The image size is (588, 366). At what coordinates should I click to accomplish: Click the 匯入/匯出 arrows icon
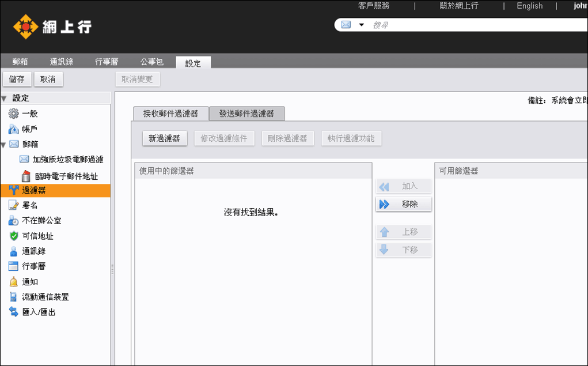[13, 312]
